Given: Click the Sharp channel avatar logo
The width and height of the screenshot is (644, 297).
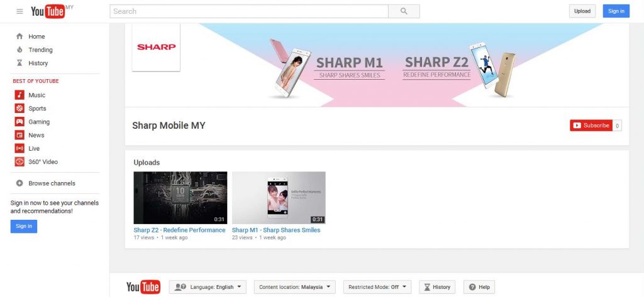Looking at the screenshot, I should pos(156,46).
